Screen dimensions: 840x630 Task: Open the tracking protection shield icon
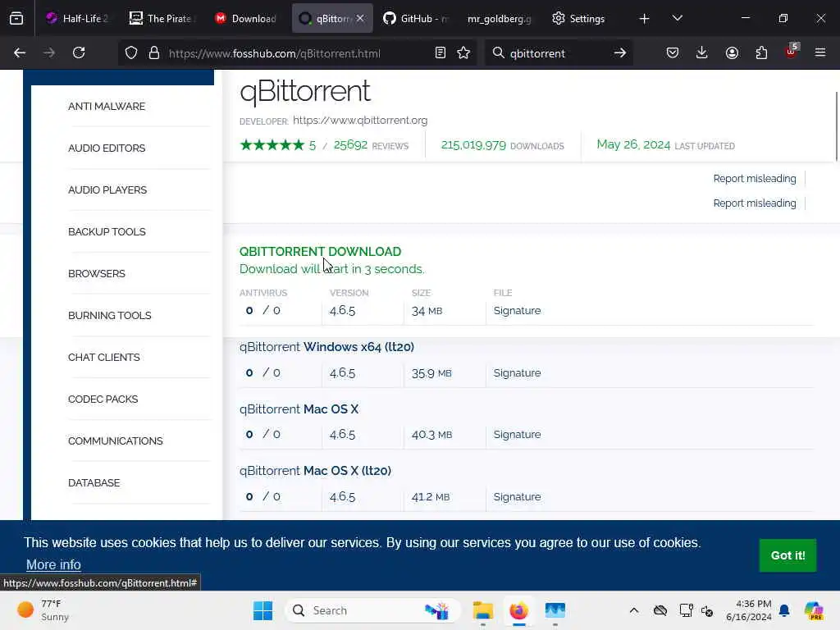tap(131, 53)
